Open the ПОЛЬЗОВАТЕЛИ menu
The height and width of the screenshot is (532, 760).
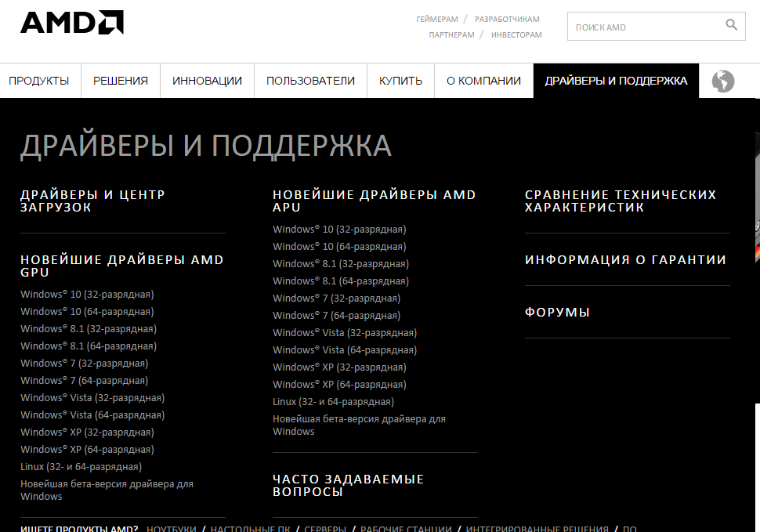[311, 81]
